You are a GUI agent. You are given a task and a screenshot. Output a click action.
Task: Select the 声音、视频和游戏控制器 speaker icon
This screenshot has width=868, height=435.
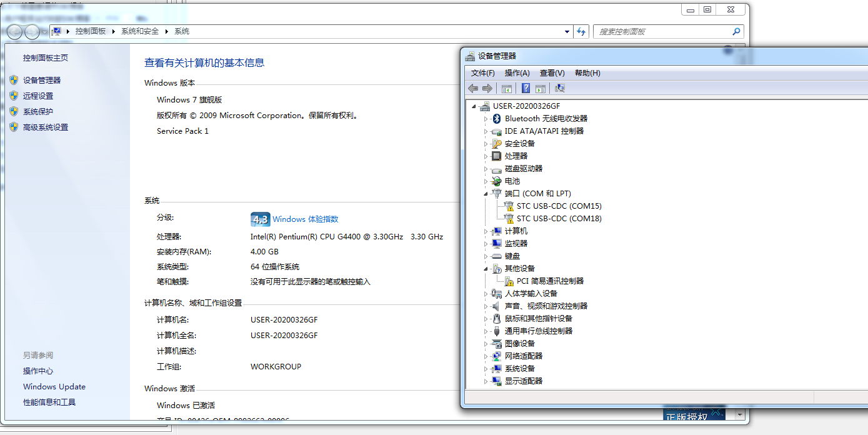496,306
